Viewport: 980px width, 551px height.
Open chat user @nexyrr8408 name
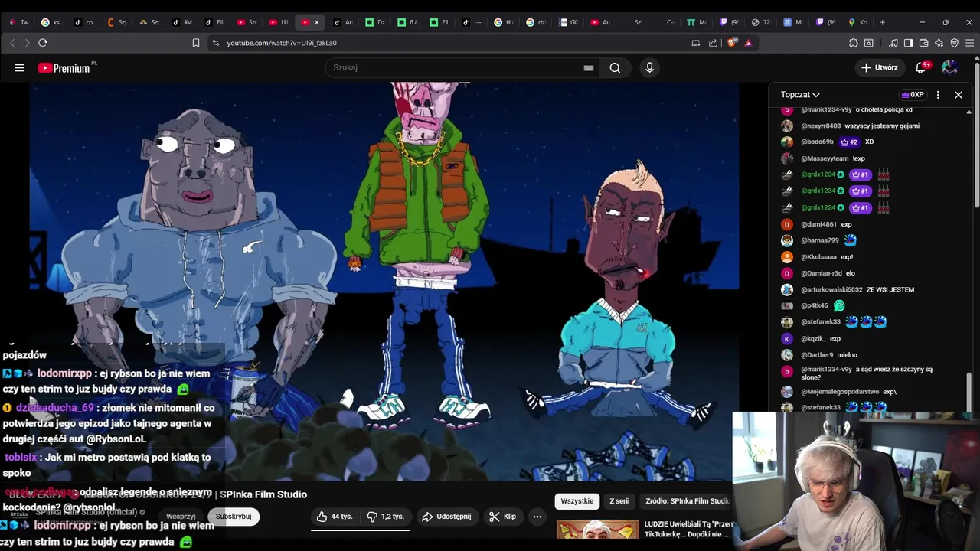coord(821,126)
